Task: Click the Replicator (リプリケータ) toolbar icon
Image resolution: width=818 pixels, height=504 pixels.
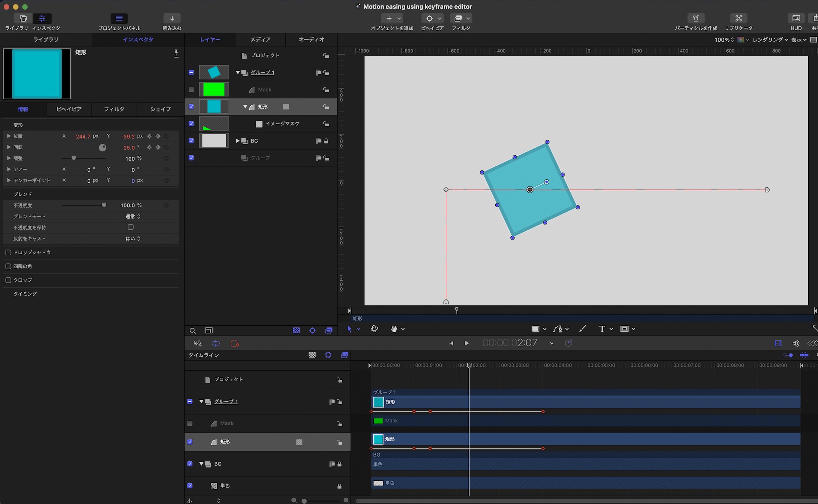Action: [738, 18]
